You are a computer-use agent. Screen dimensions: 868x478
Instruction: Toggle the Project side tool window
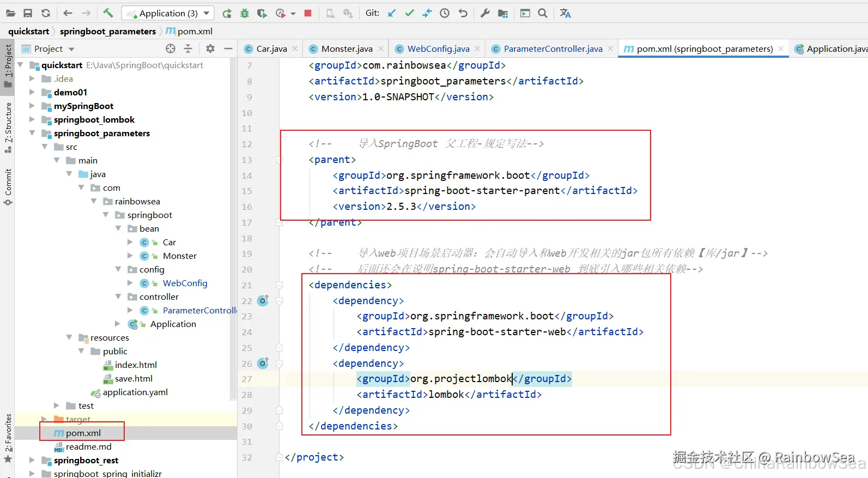click(x=8, y=66)
